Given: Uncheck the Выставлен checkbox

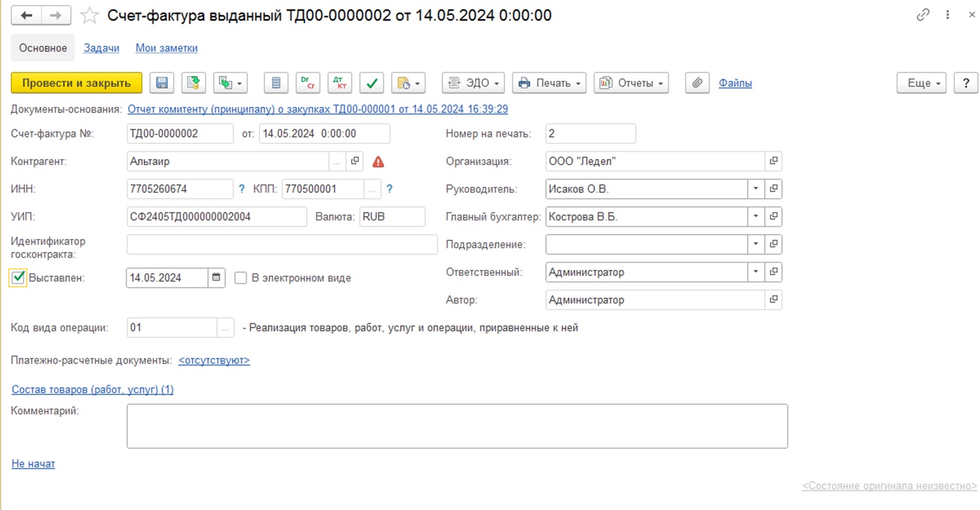Looking at the screenshot, I should point(18,278).
